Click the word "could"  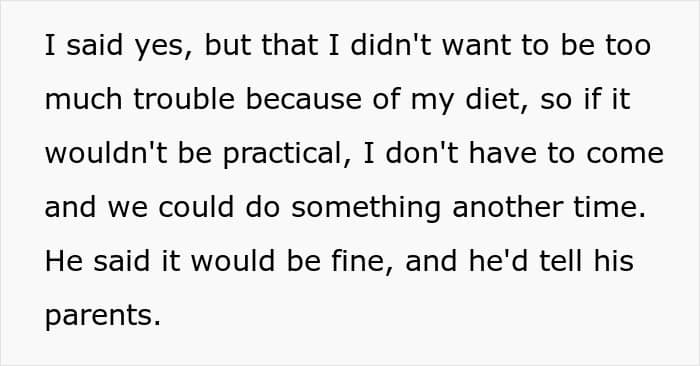(x=196, y=207)
